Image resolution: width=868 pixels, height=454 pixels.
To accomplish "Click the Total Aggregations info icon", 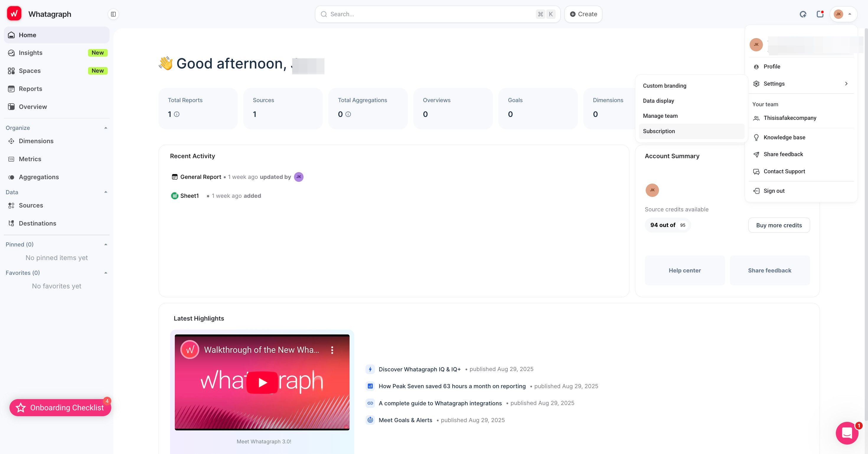I will (348, 114).
